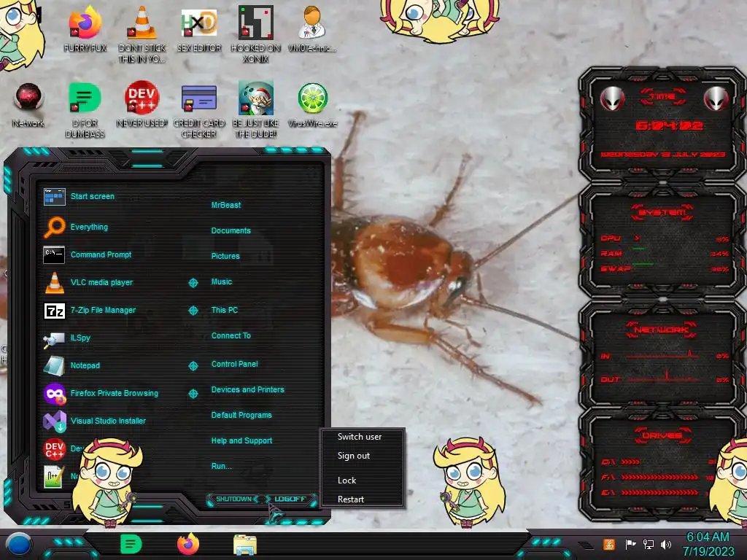Click the Start orb on the taskbar
The height and width of the screenshot is (560, 747).
(x=19, y=544)
